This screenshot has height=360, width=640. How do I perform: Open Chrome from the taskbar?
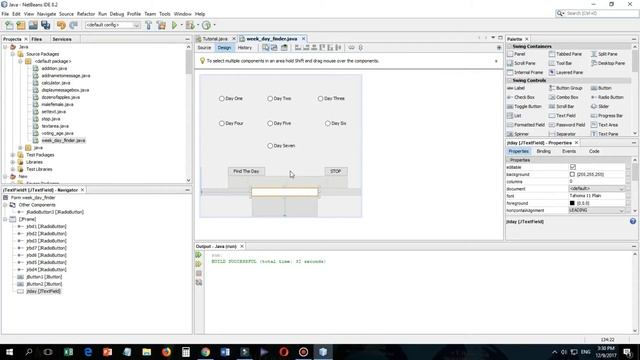(205, 352)
